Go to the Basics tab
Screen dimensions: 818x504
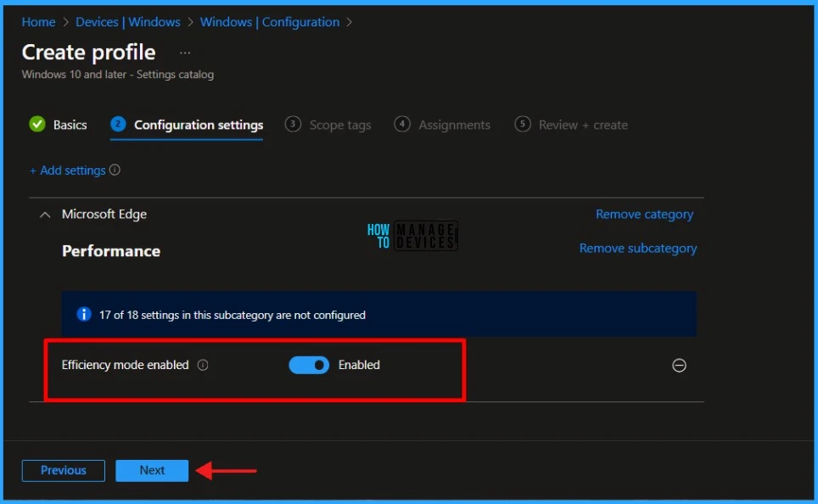click(x=58, y=125)
